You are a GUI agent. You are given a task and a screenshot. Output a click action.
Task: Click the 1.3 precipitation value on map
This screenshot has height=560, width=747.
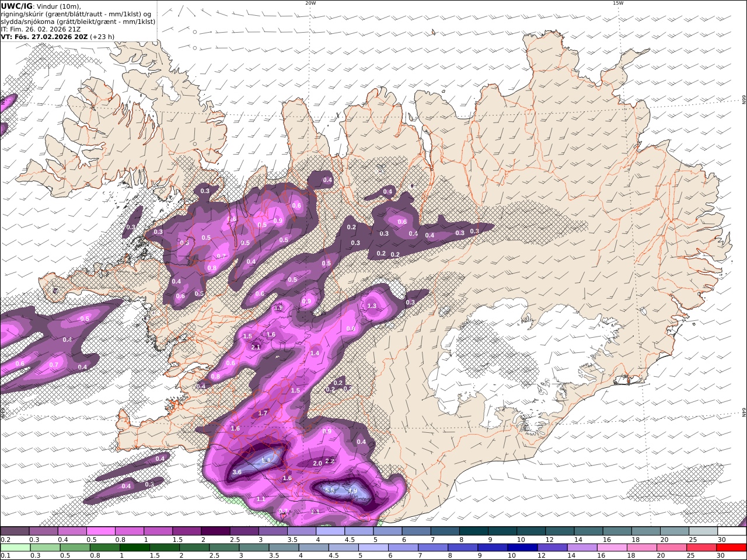tap(372, 306)
